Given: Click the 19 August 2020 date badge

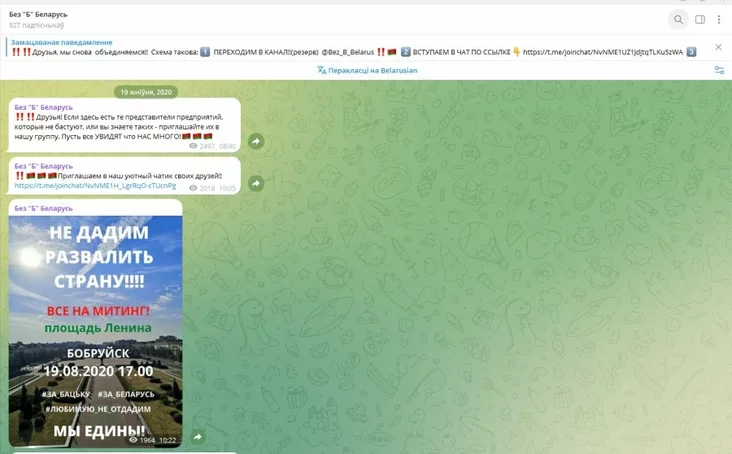Looking at the screenshot, I should [x=147, y=91].
